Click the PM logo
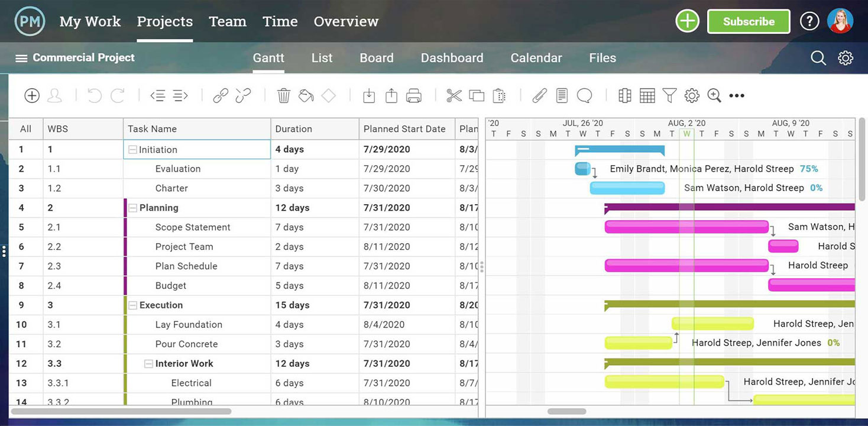This screenshot has height=426, width=868. [30, 21]
